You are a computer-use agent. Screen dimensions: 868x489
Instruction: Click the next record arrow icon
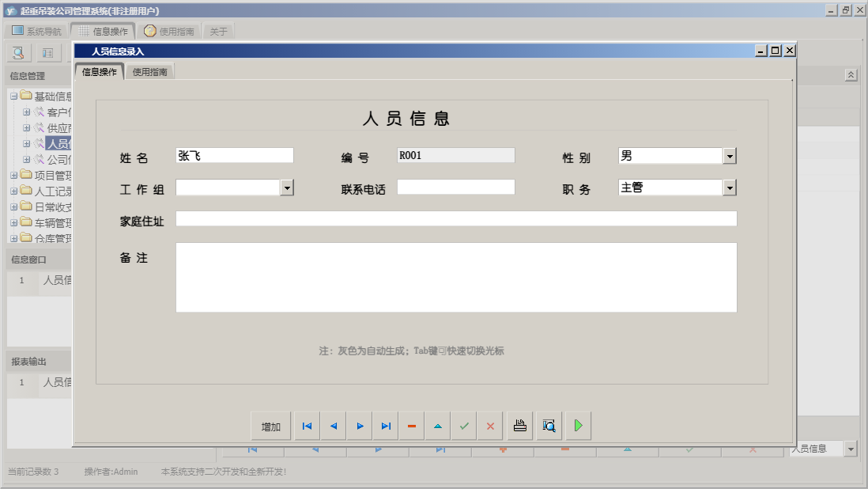click(x=360, y=426)
